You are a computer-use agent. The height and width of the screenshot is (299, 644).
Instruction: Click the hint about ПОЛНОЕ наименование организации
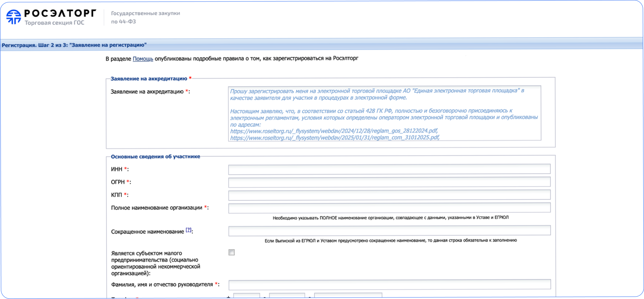click(390, 218)
